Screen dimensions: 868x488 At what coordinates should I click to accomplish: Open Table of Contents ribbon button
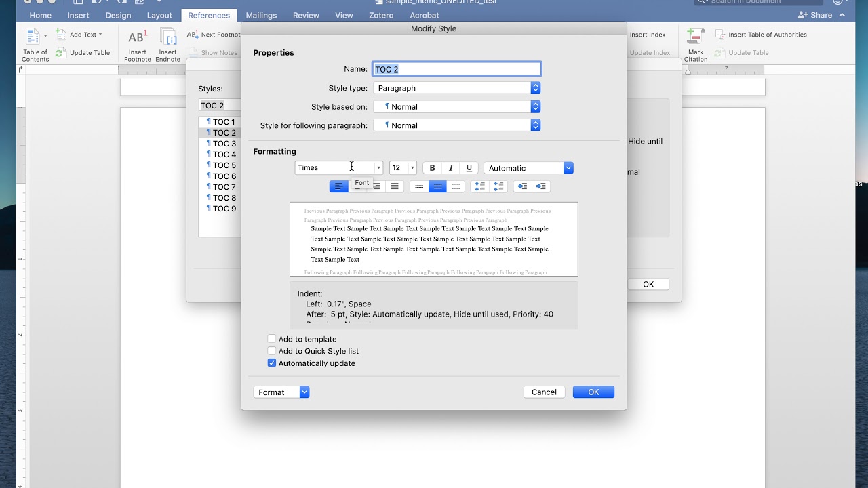[x=35, y=45]
